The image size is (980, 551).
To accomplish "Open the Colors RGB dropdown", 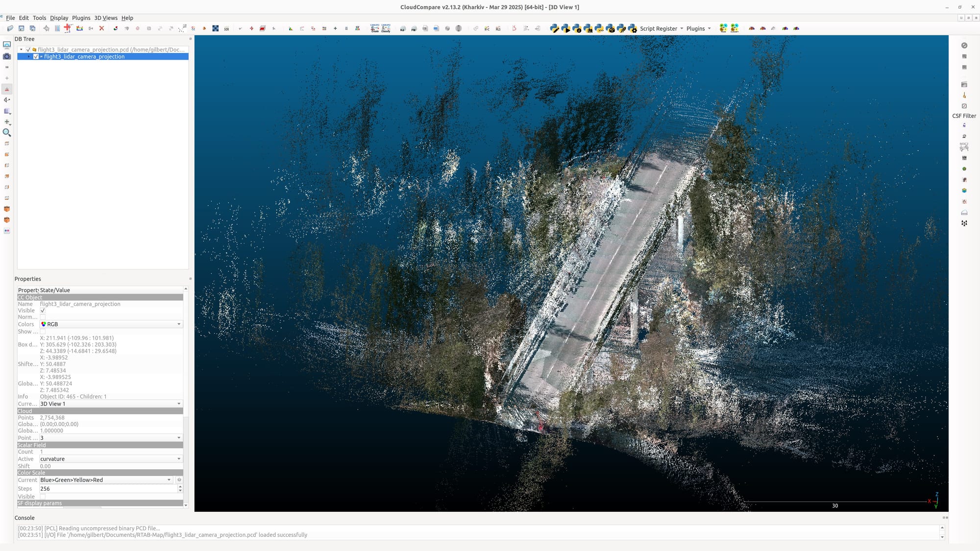I will (x=111, y=324).
